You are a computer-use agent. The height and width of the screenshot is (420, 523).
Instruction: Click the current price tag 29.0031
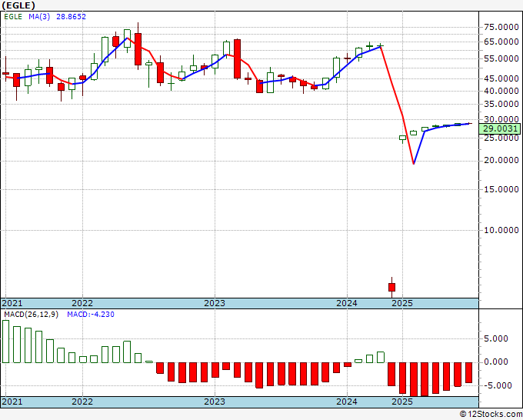(x=499, y=128)
